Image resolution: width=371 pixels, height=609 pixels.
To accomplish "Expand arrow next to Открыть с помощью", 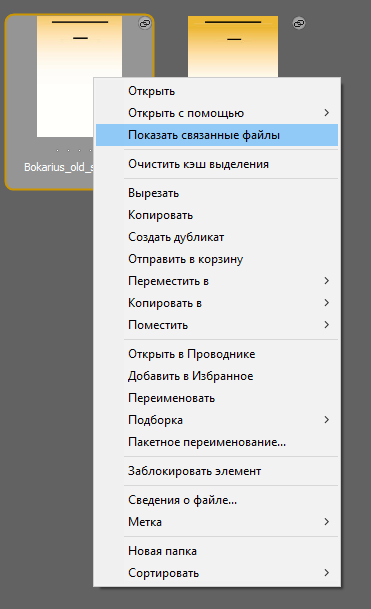I will coord(327,113).
